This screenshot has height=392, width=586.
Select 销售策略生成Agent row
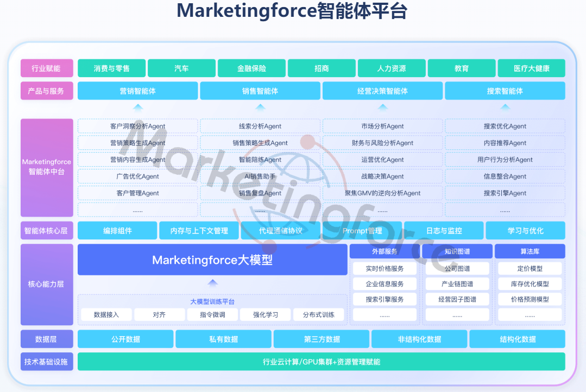click(x=260, y=143)
